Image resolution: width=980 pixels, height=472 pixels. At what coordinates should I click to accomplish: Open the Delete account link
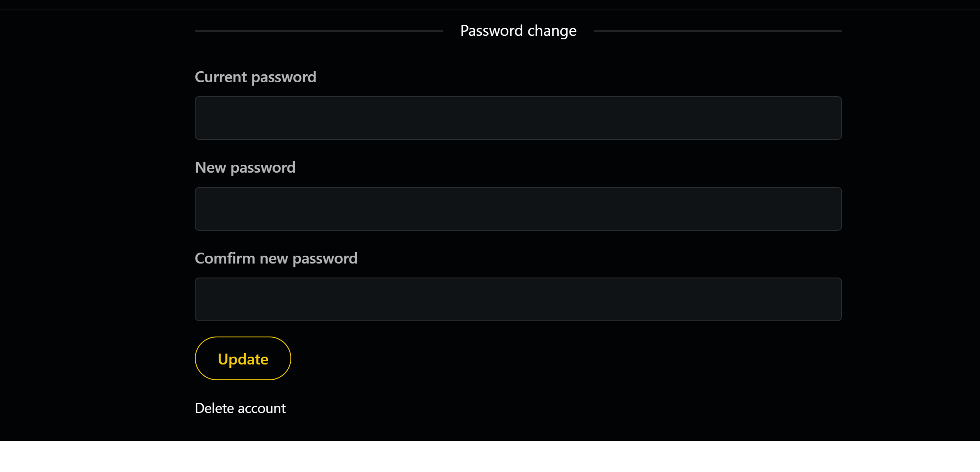(x=240, y=408)
